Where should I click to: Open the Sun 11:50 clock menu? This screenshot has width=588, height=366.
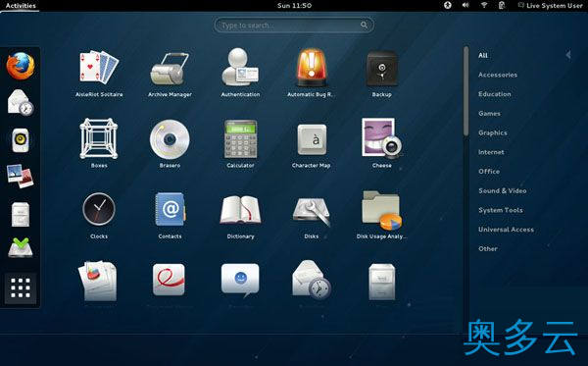click(x=294, y=5)
